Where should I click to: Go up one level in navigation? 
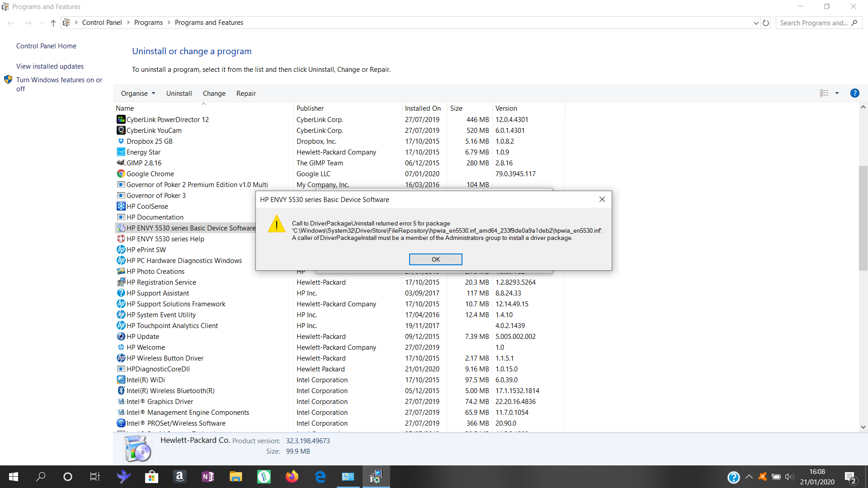point(53,23)
